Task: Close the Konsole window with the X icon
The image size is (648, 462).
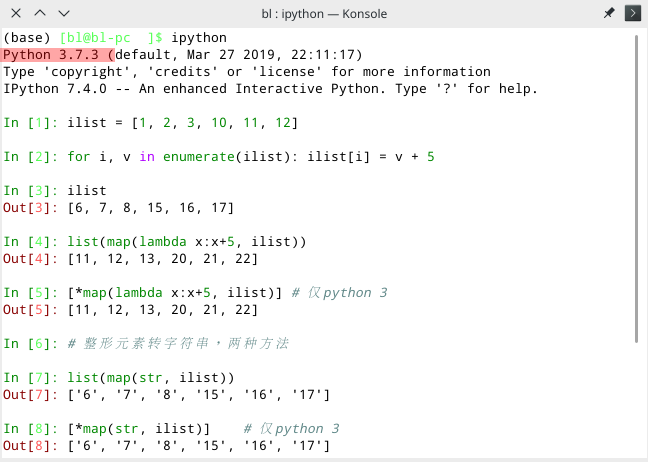Action: pyautogui.click(x=16, y=14)
